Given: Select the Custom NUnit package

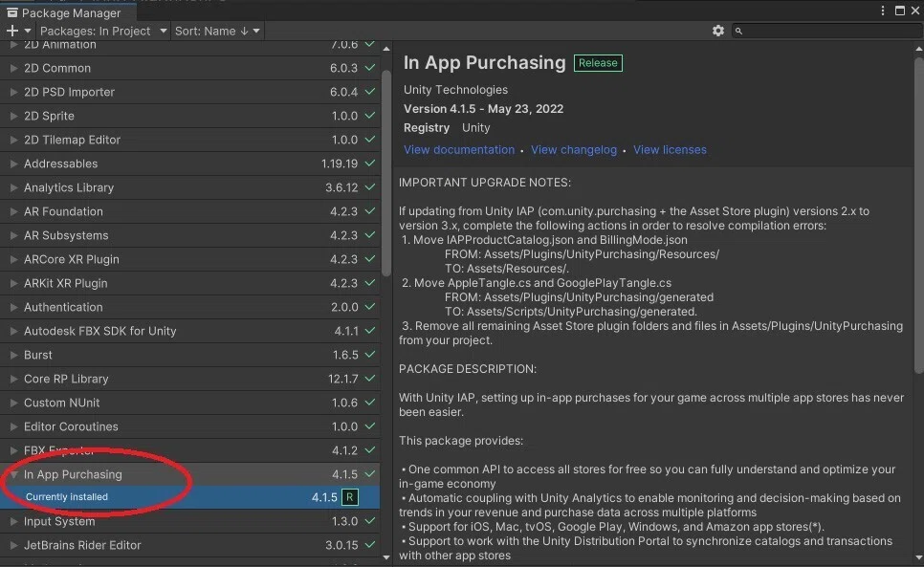Looking at the screenshot, I should click(189, 403).
